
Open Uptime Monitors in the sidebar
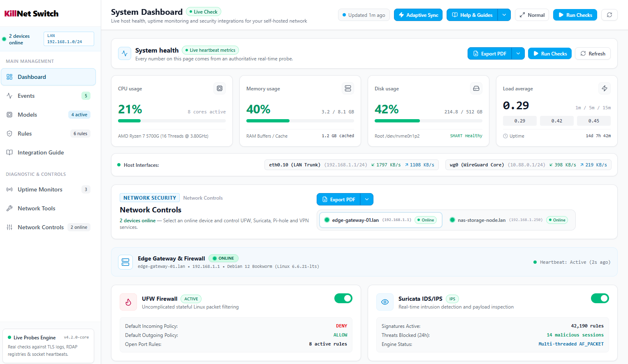click(48, 189)
